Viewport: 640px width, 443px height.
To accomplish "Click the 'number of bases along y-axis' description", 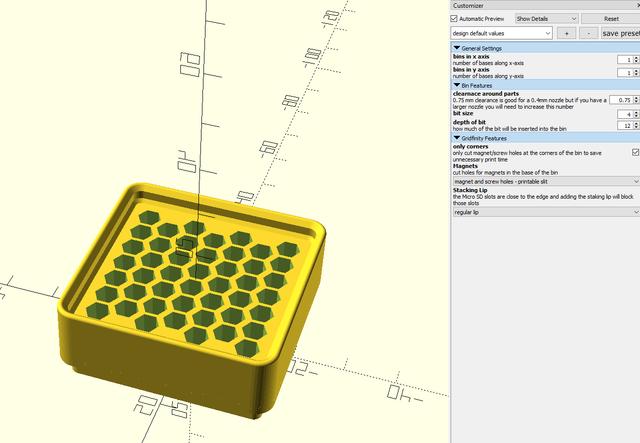I will 488,76.
